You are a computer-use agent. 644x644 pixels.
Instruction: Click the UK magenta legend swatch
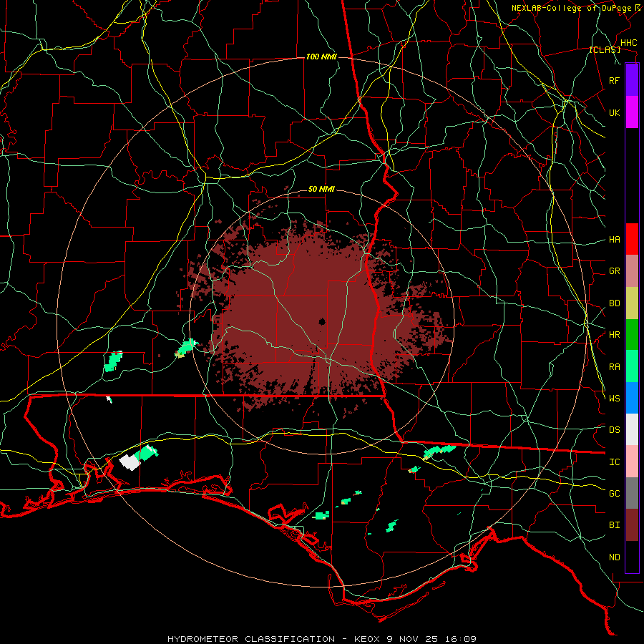(x=632, y=112)
